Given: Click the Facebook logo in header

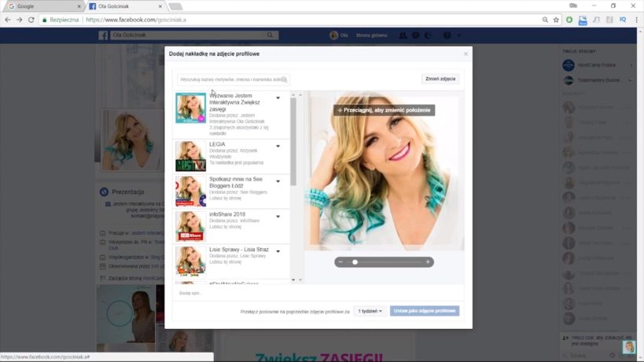Looking at the screenshot, I should 103,35.
